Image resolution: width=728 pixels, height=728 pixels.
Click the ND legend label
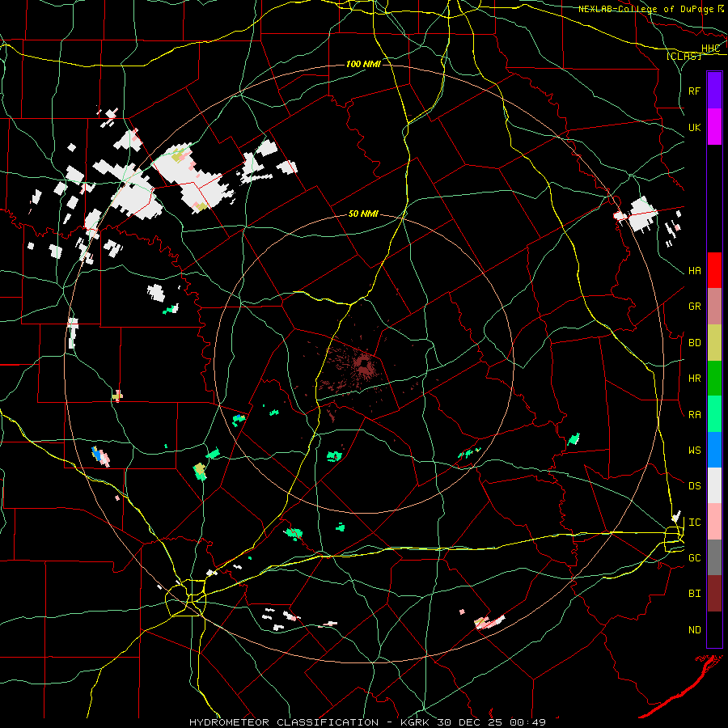[x=694, y=630]
